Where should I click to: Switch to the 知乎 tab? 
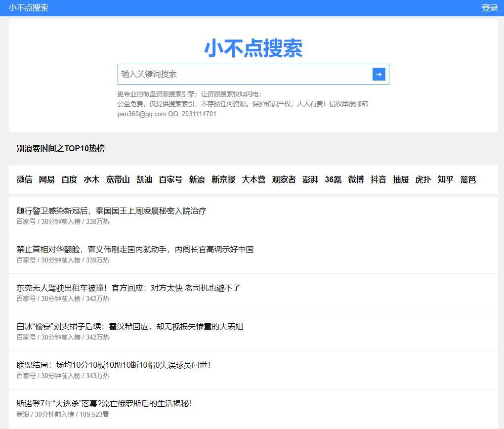tap(445, 179)
